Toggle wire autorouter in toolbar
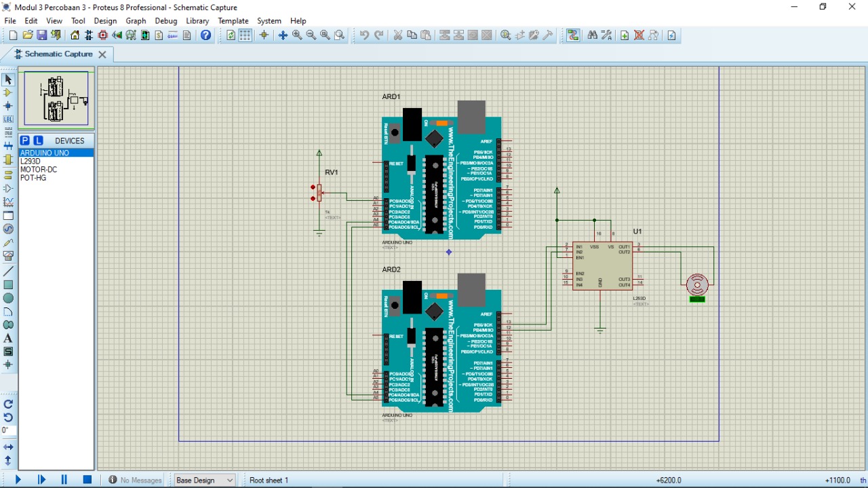The width and height of the screenshot is (868, 488). (x=573, y=35)
